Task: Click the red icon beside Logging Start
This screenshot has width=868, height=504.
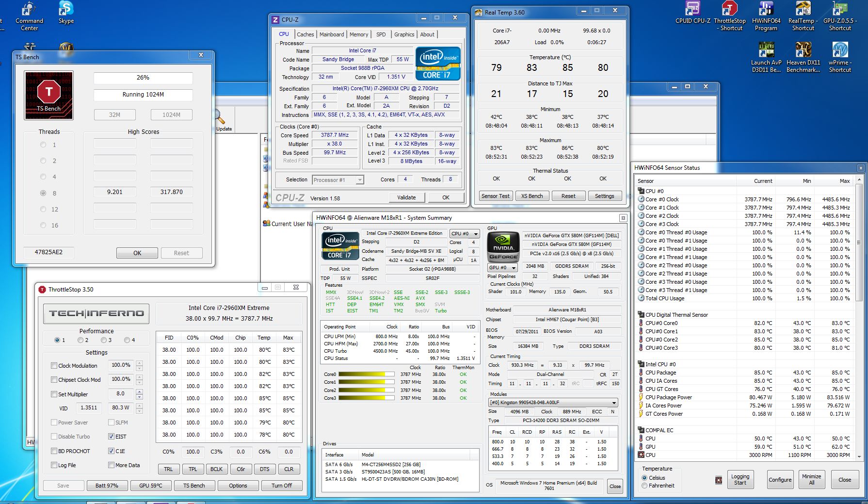Action: click(x=718, y=480)
